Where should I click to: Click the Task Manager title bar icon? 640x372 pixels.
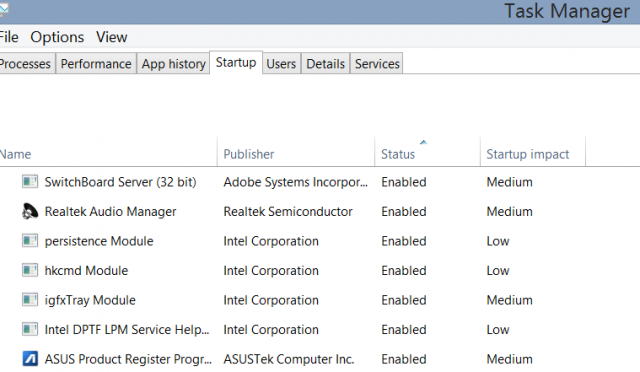coord(3,10)
